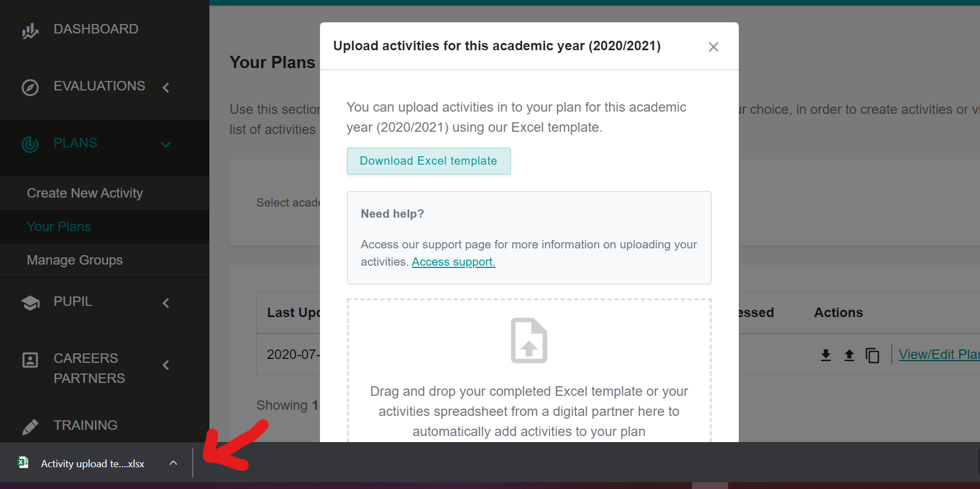Open Create New Activity submenu item

(x=85, y=193)
